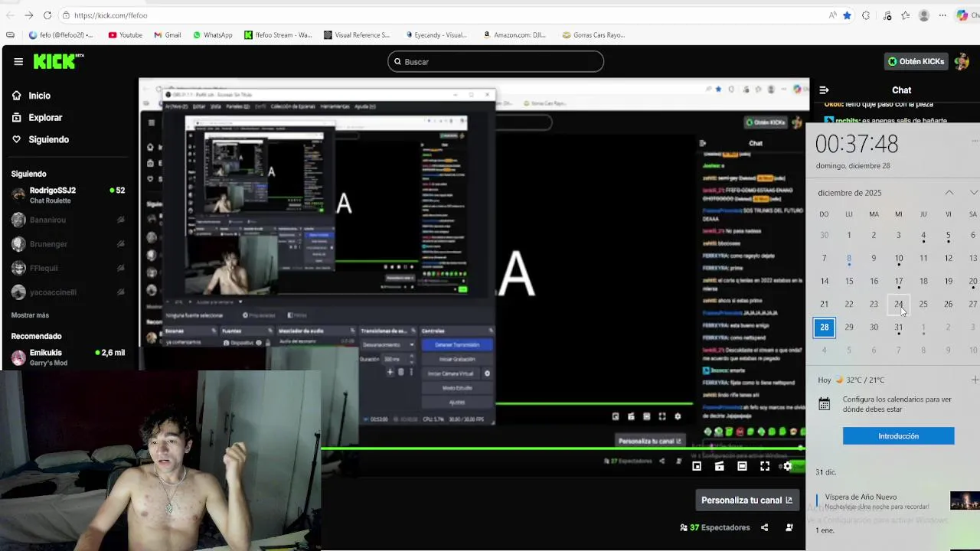Image resolution: width=980 pixels, height=551 pixels.
Task: Click domingo, diciembre 28 date text
Action: point(853,166)
